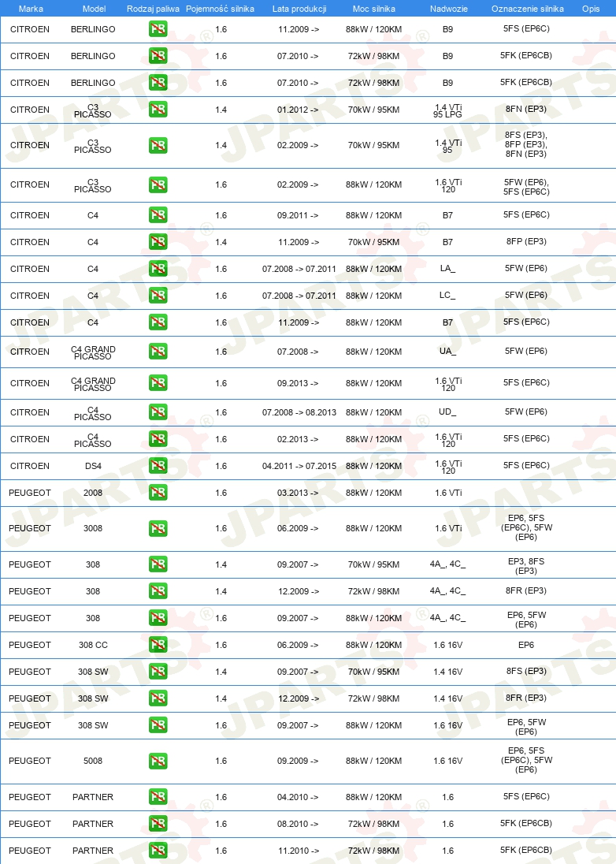Click the 1.4 VTi 95 LPG body cell
Viewport: 616px width, 864px height.
pos(447,110)
